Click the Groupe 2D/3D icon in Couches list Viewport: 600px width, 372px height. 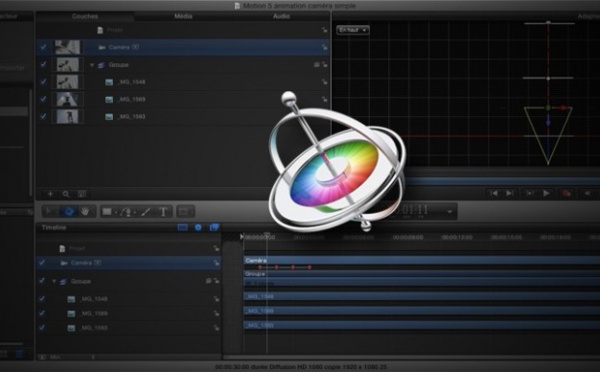[316, 65]
